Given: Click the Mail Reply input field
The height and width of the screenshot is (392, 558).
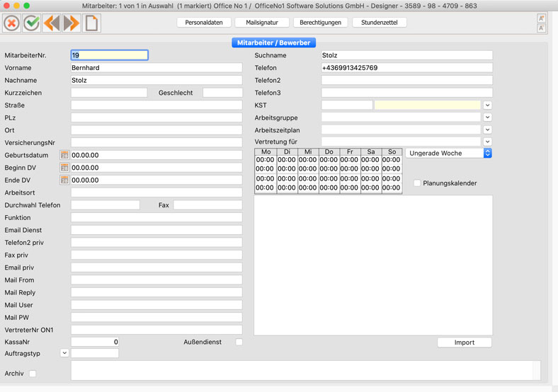Looking at the screenshot, I should tap(156, 292).
